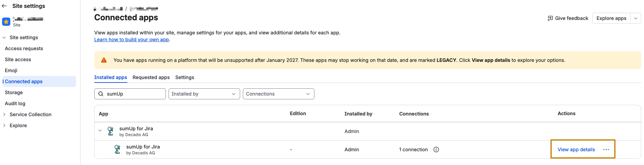The height and width of the screenshot is (165, 644).
Task: Open Audit log page
Action: pos(15,103)
